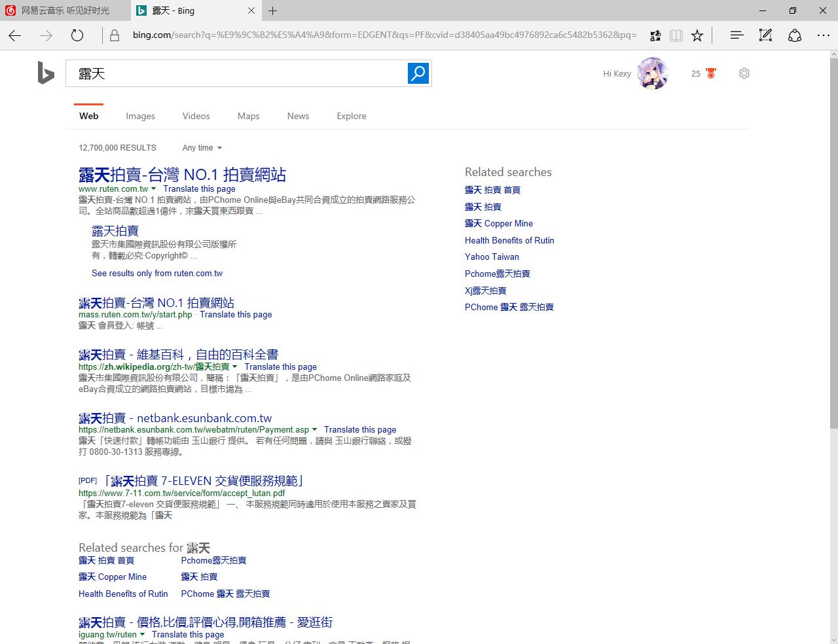Add page to favorites with star icon

[x=697, y=35]
